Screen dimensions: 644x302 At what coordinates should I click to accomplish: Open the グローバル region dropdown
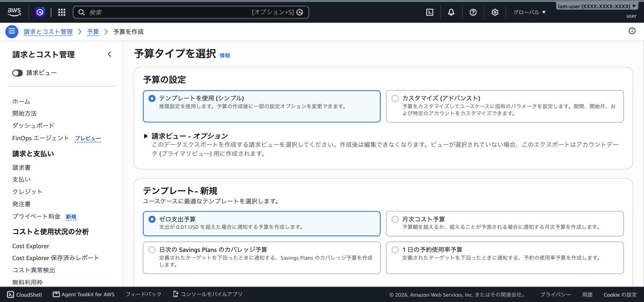529,12
